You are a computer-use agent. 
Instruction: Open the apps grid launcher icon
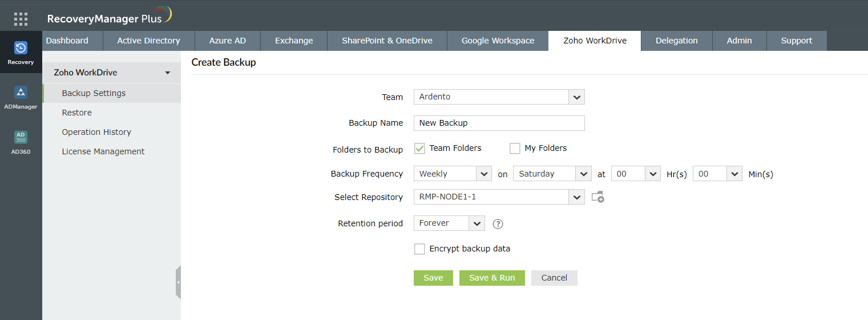click(x=21, y=19)
